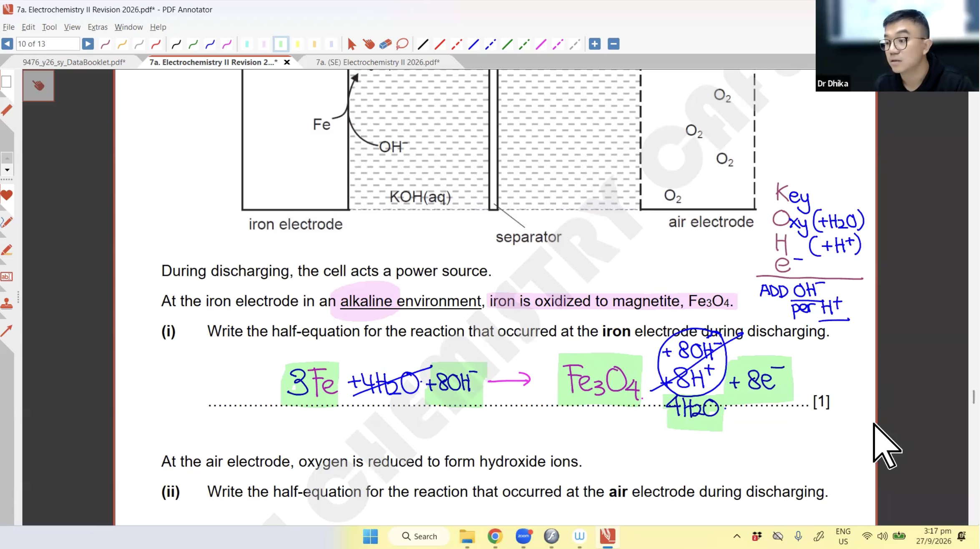Choose the solid magenta line tool
Screen dimensions: 980x549
(x=541, y=44)
